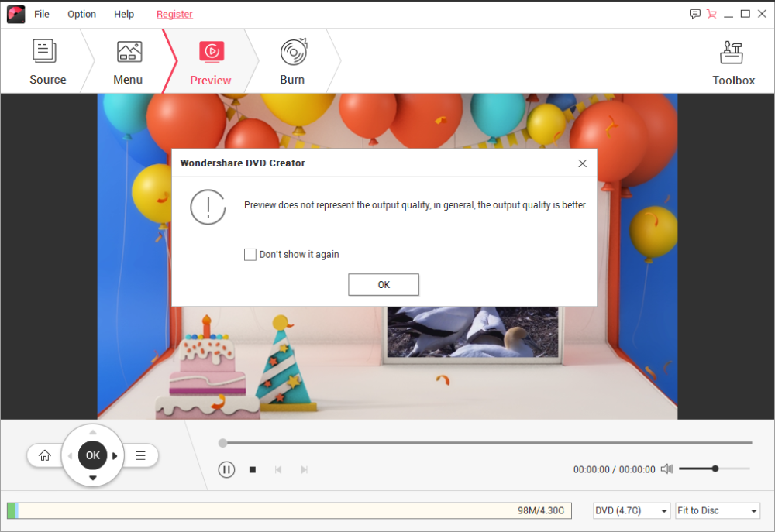Switch to the Burn step
Image resolution: width=775 pixels, height=532 pixels.
click(x=292, y=62)
